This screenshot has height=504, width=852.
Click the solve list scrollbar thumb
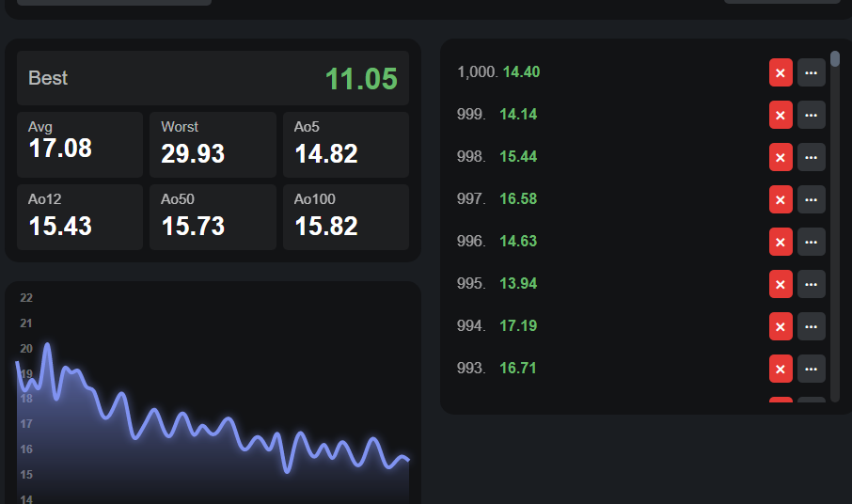(x=835, y=58)
